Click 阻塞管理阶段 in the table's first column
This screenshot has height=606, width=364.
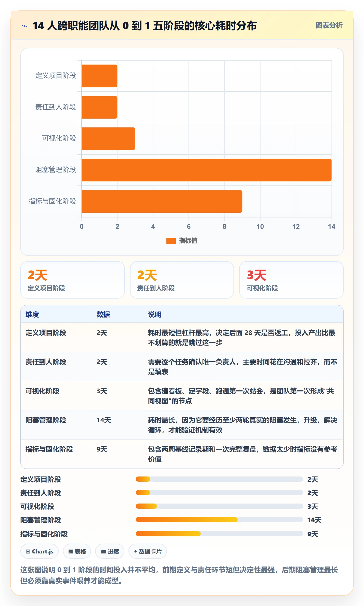coord(46,420)
